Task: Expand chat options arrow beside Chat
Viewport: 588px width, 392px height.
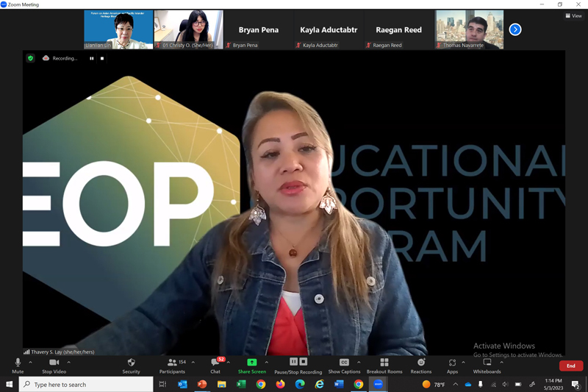Action: tap(229, 363)
